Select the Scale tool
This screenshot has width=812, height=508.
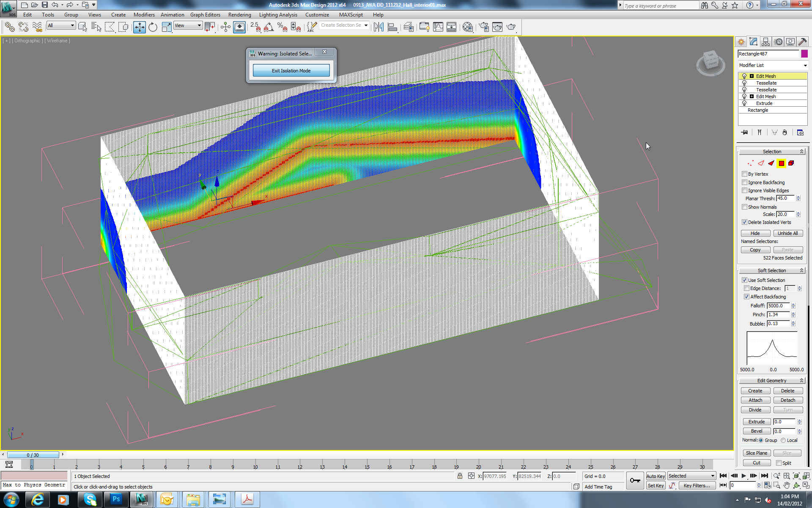click(x=167, y=27)
